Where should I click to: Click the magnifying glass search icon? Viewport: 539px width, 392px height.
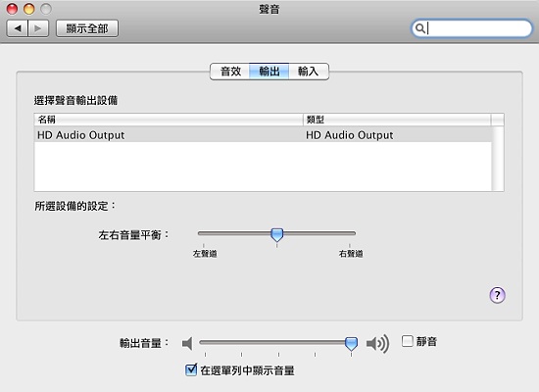click(x=419, y=28)
